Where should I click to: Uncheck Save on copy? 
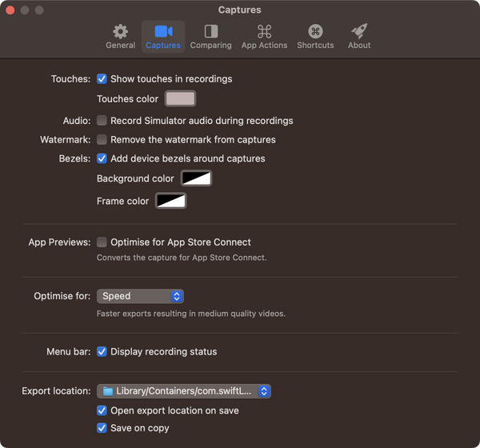click(x=102, y=428)
